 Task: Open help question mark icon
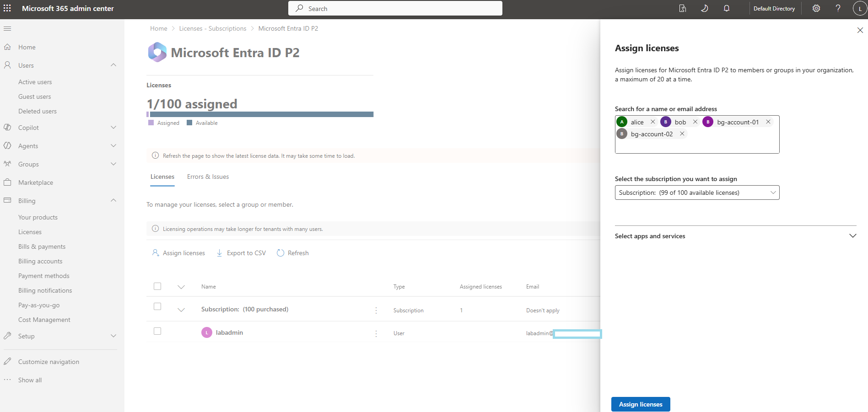(838, 8)
